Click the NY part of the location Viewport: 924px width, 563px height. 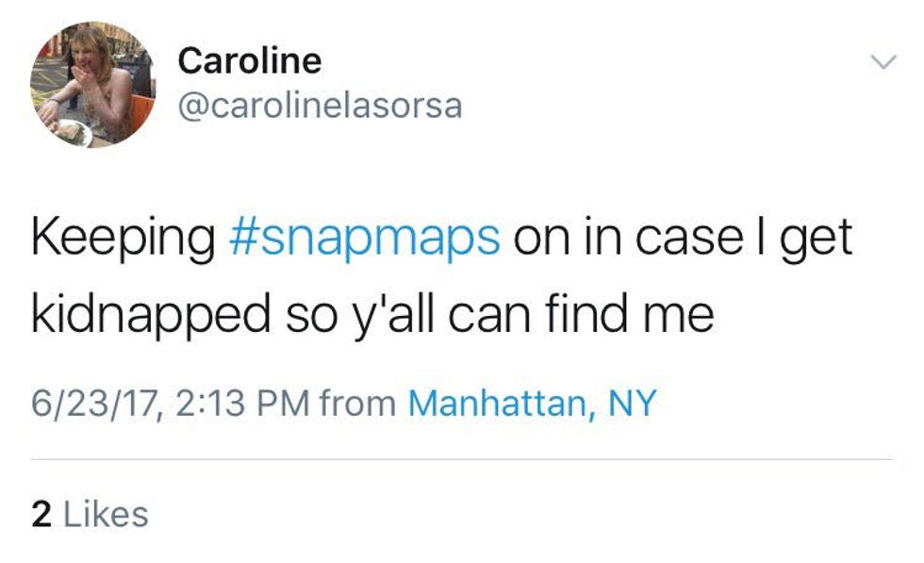pyautogui.click(x=631, y=405)
